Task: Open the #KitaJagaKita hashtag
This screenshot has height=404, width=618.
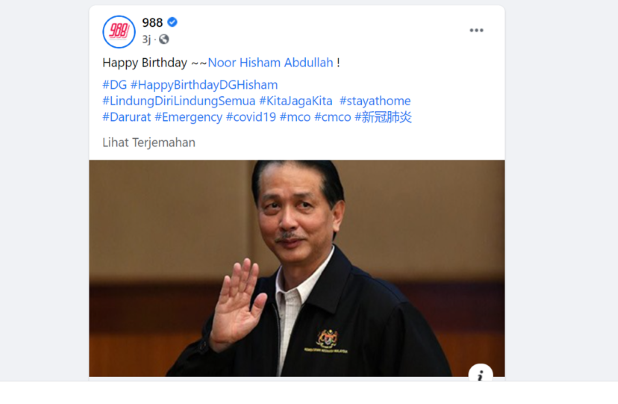Action: tap(296, 101)
